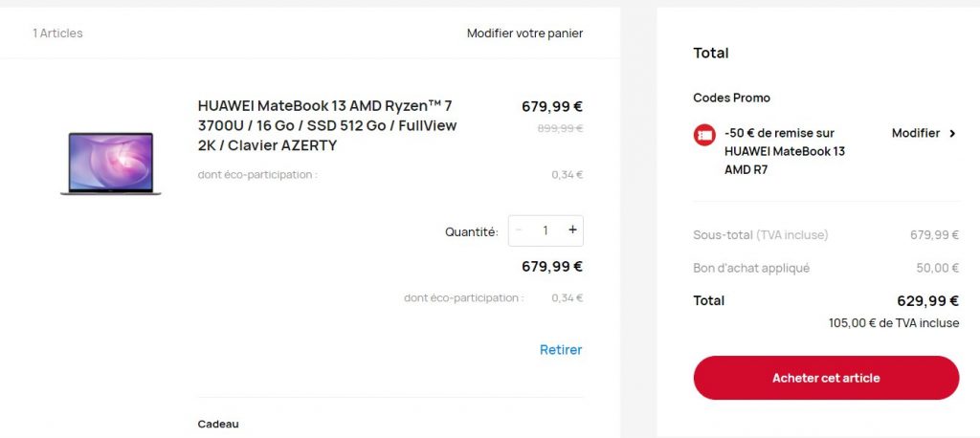Click the Codes Promo heading
980x438 pixels.
point(731,98)
